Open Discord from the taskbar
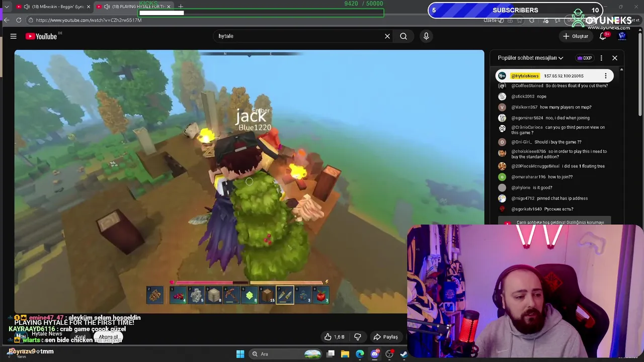The width and height of the screenshot is (644, 362). click(374, 354)
